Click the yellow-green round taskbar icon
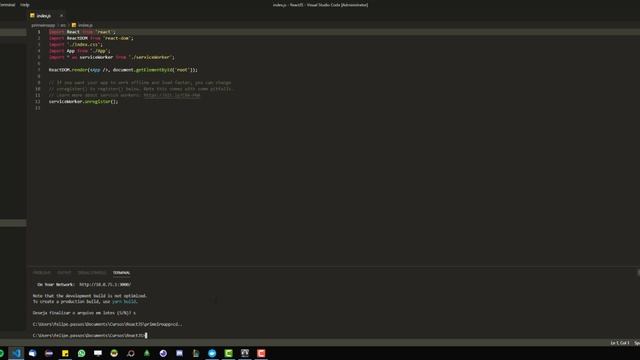This screenshot has width=640, height=360. [x=114, y=353]
